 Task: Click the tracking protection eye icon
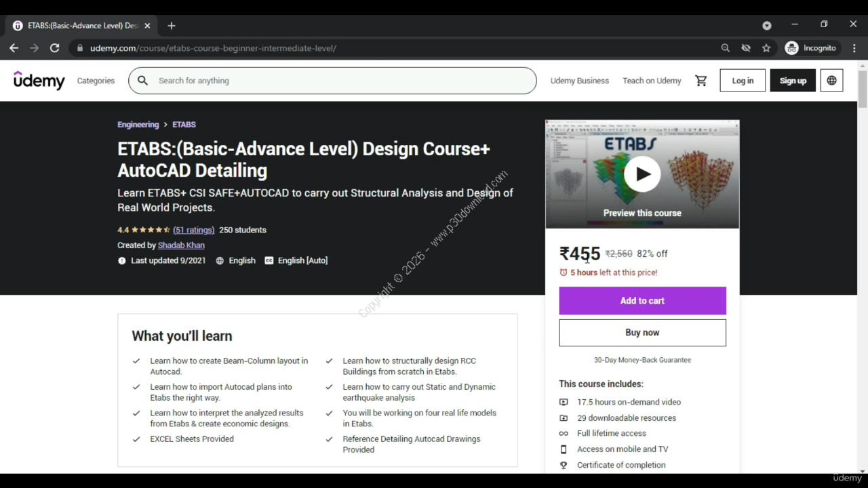tap(746, 48)
